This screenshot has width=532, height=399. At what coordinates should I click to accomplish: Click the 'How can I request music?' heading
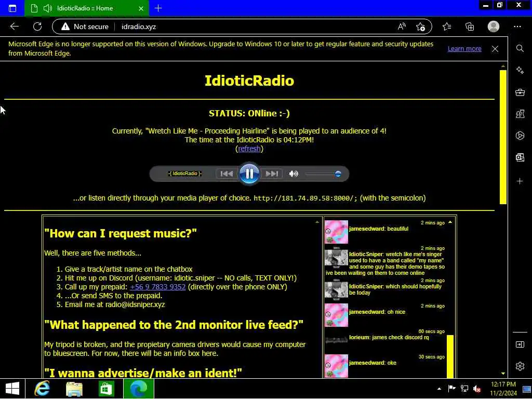point(121,233)
